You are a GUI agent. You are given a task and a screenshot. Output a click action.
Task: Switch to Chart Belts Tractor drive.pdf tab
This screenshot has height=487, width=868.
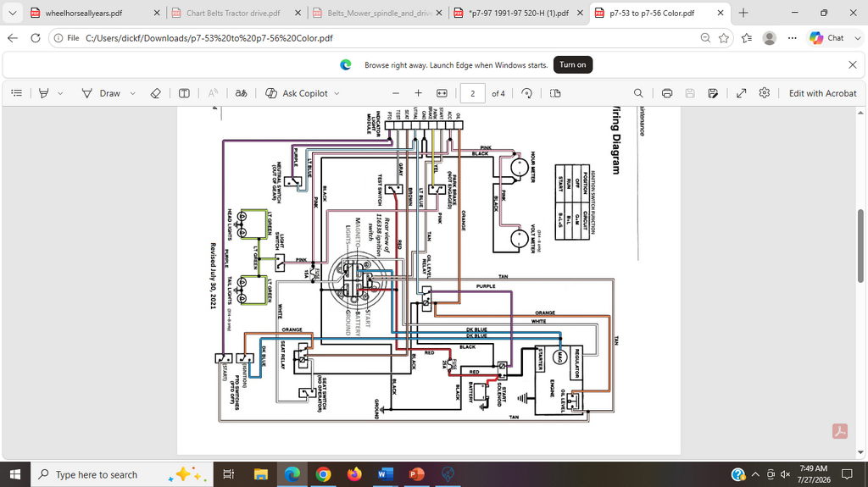pyautogui.click(x=233, y=13)
